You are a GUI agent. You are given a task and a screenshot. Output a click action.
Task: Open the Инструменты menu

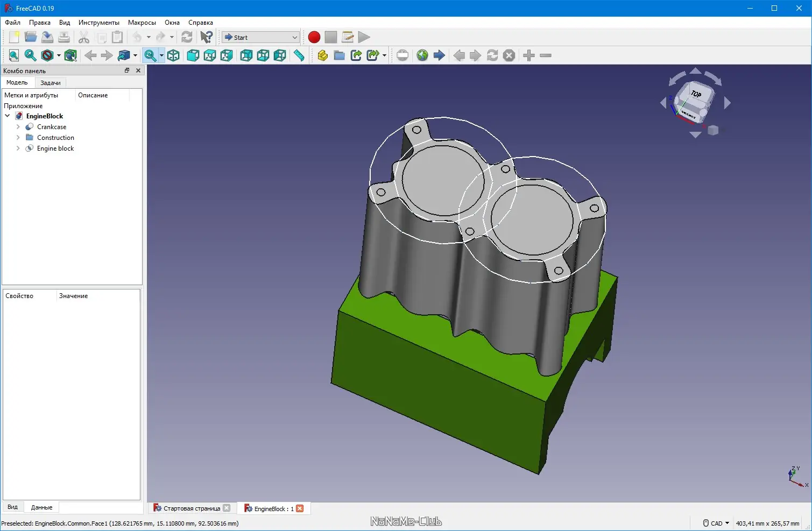pyautogui.click(x=99, y=23)
